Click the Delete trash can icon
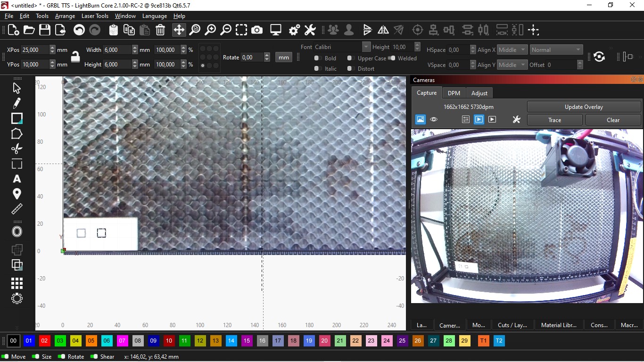The width and height of the screenshot is (644, 362). [x=160, y=30]
